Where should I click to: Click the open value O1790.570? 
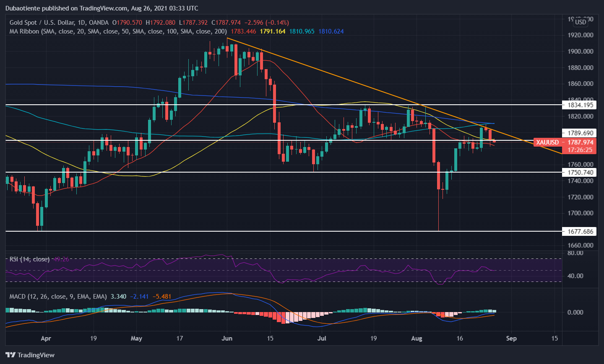pyautogui.click(x=127, y=23)
